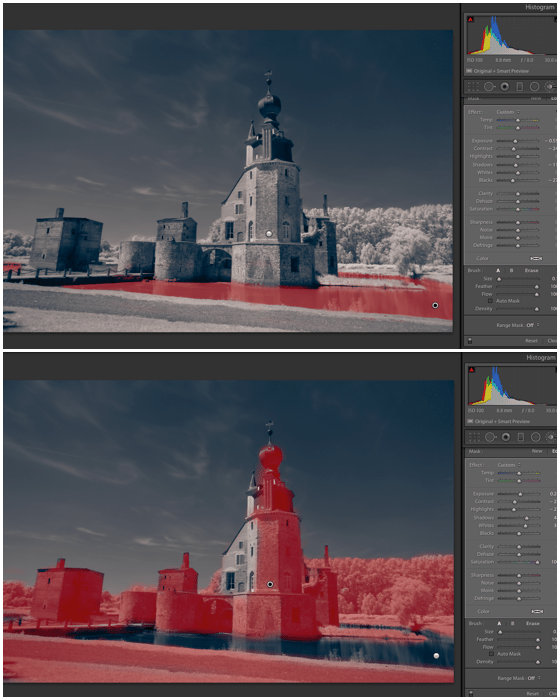The width and height of the screenshot is (560, 700).
Task: Toggle shadow clipping triangle in lower histogram
Action: pyautogui.click(x=472, y=370)
